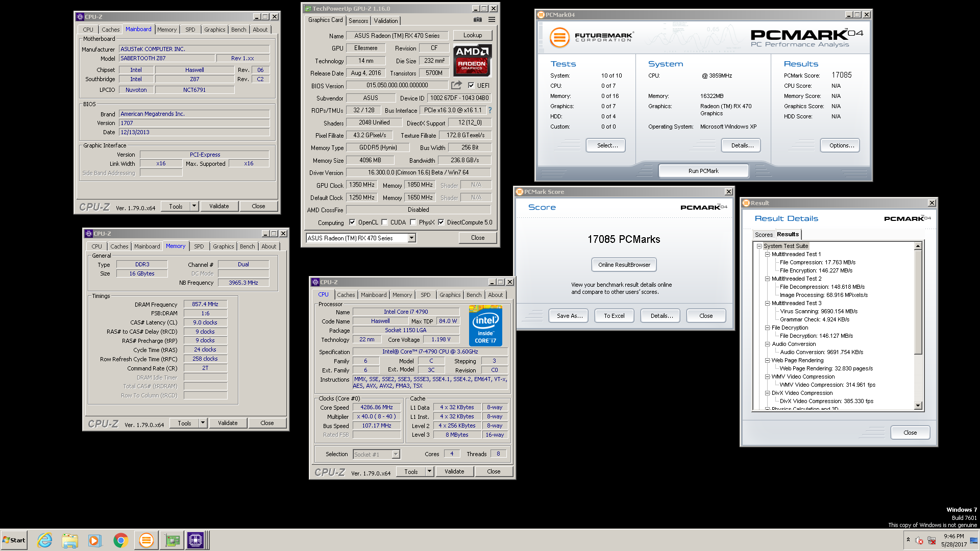Image resolution: width=980 pixels, height=551 pixels.
Task: Switch to Scores tab in Result Details
Action: [764, 235]
